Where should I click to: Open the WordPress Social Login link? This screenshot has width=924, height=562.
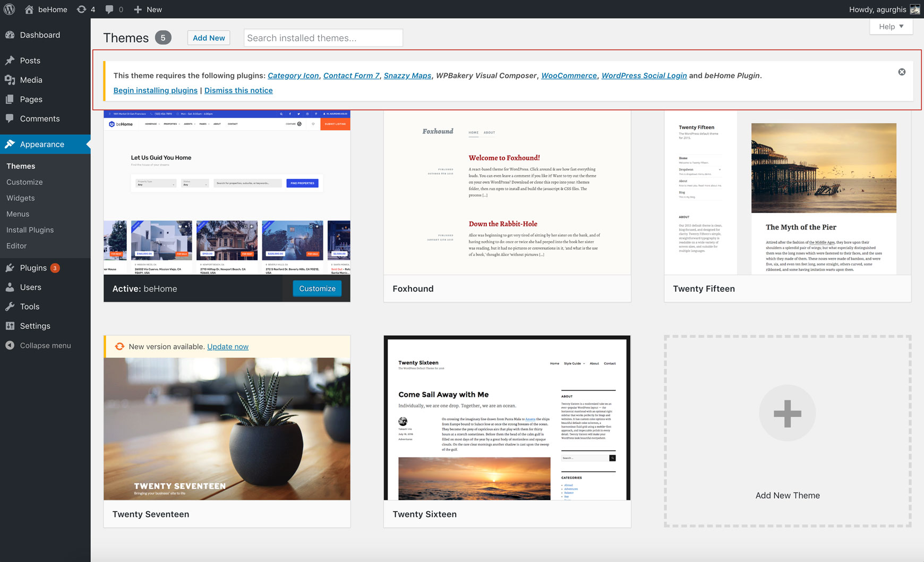click(644, 75)
